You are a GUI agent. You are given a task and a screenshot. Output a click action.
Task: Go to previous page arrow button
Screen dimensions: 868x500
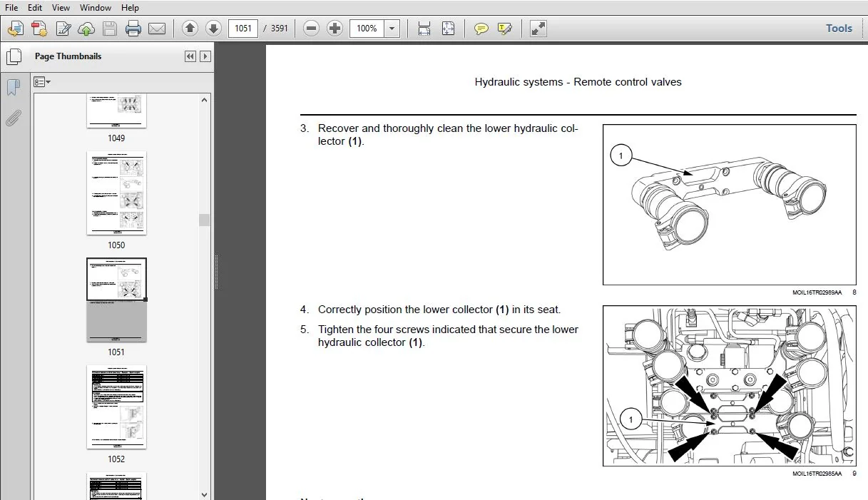tap(190, 29)
